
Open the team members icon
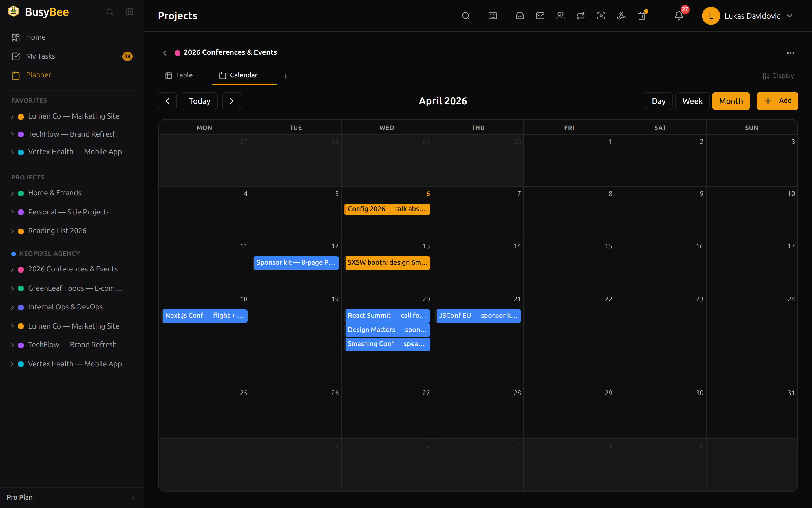click(x=560, y=16)
